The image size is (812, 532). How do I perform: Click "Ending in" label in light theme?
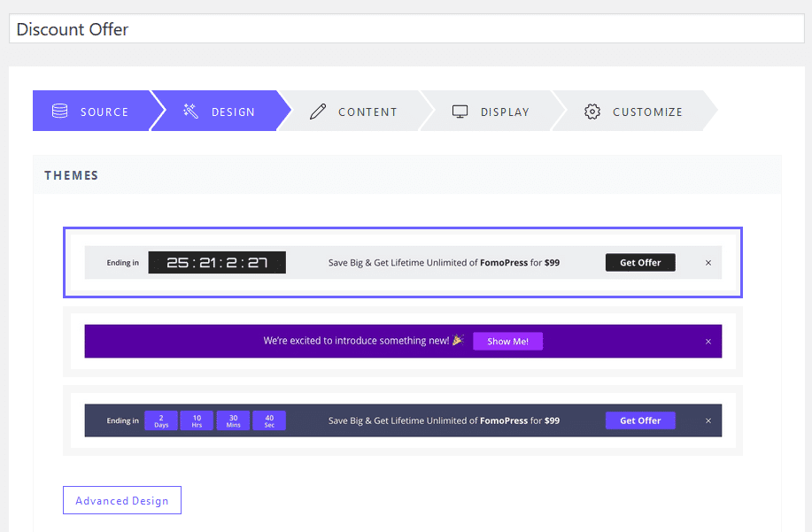coord(123,262)
